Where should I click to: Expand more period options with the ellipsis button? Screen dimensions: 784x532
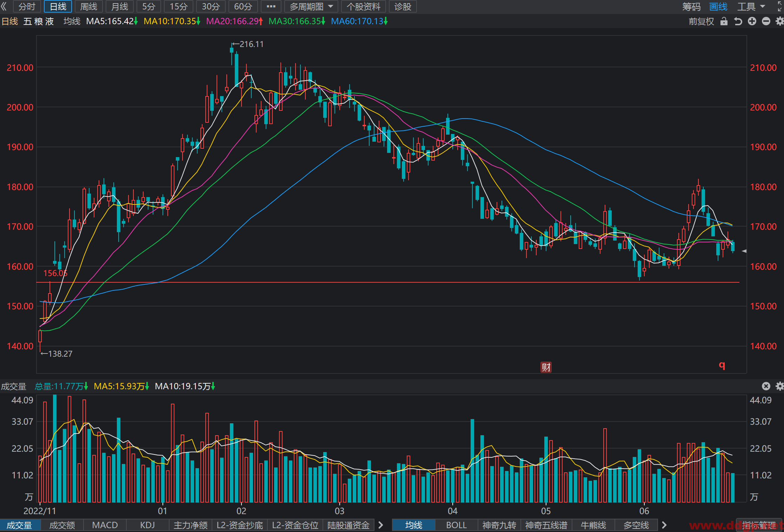pos(271,6)
